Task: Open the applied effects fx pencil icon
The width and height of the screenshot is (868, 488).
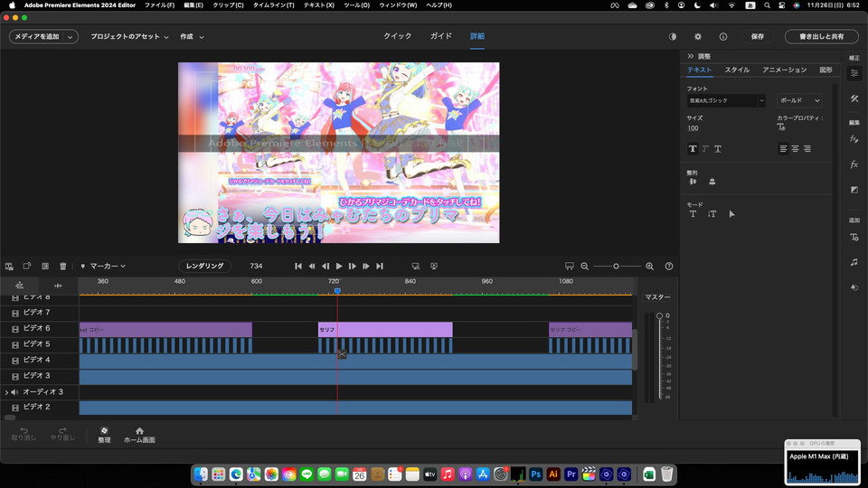Action: 854,139
